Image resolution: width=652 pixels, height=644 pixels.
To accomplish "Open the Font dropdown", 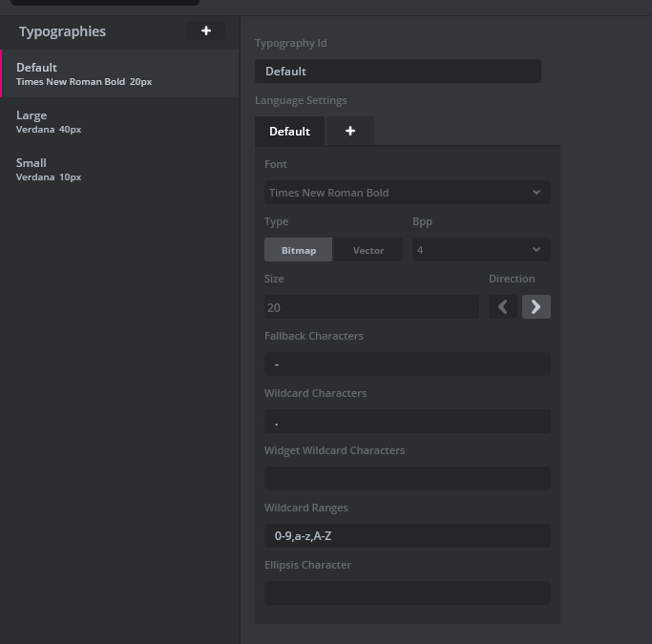I will [x=407, y=193].
